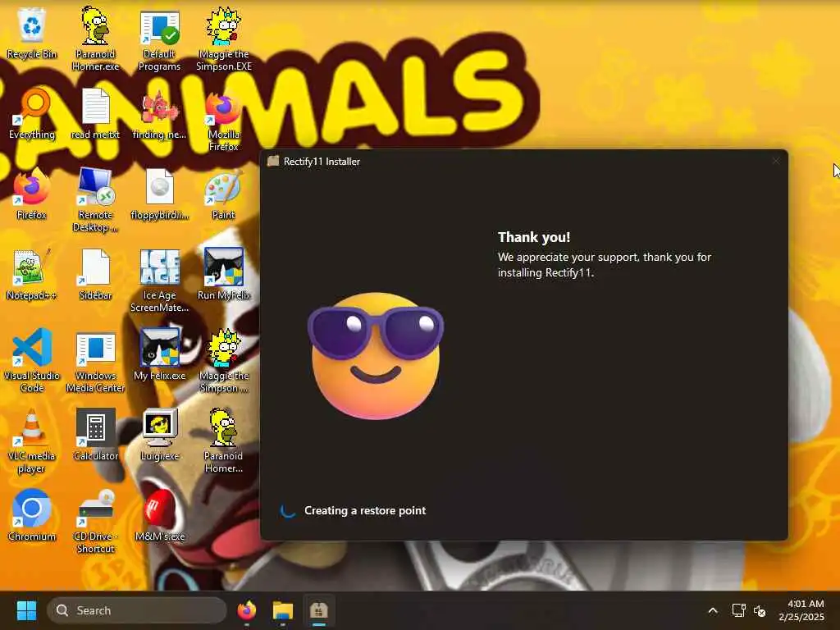Viewport: 840px width, 630px height.
Task: Click the muted volume tray icon
Action: (760, 610)
